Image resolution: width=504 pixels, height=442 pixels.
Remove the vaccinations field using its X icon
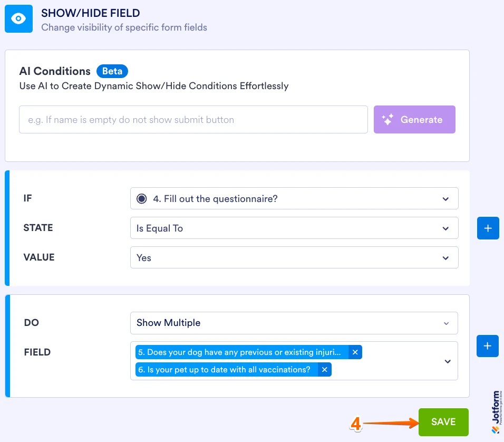tap(324, 369)
